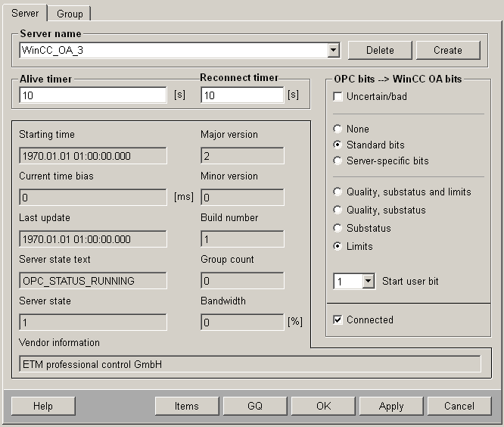This screenshot has width=504, height=427.
Task: Choose the Standard bits radio button
Action: point(338,145)
